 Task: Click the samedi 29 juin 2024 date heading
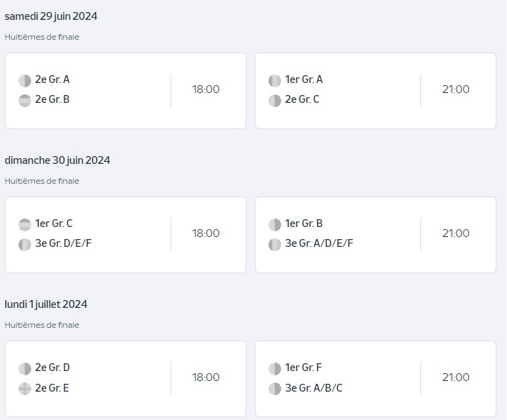click(50, 16)
